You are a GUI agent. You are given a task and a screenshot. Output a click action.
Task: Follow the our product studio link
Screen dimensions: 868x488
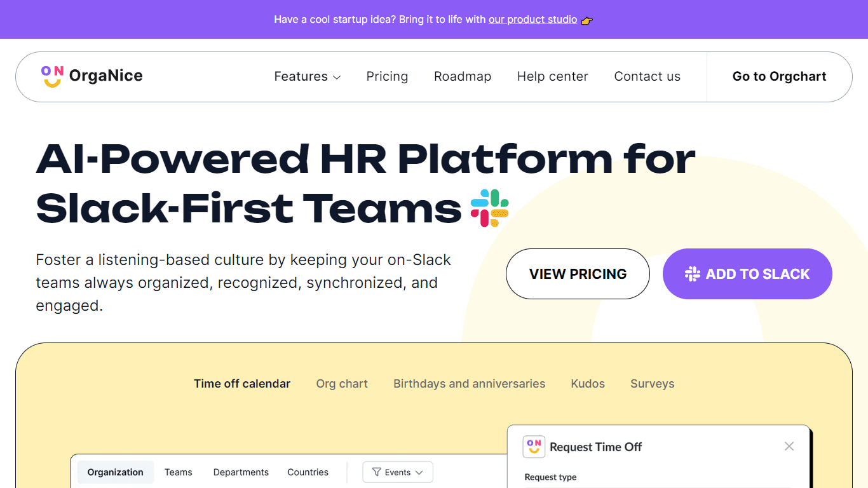(x=532, y=20)
